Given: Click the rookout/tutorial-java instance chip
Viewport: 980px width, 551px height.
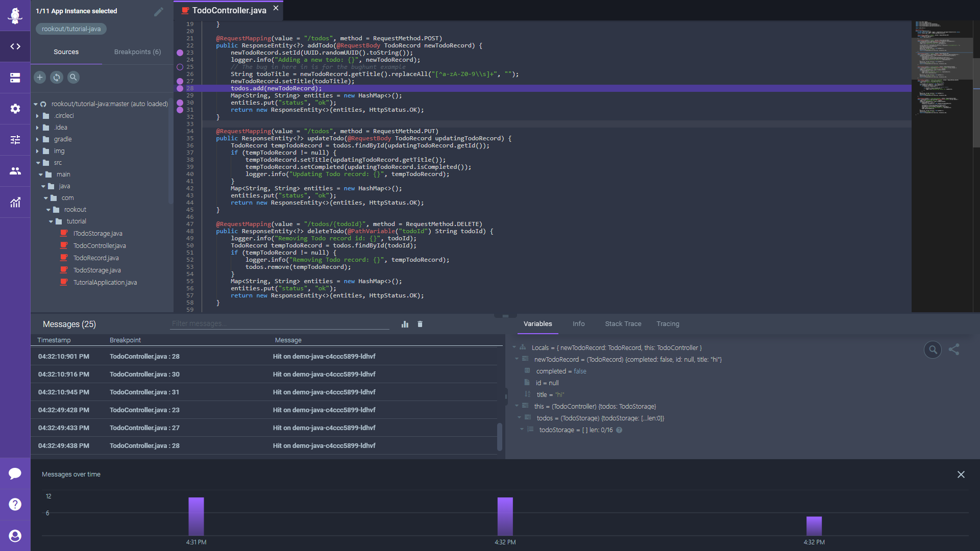Looking at the screenshot, I should coord(71,29).
